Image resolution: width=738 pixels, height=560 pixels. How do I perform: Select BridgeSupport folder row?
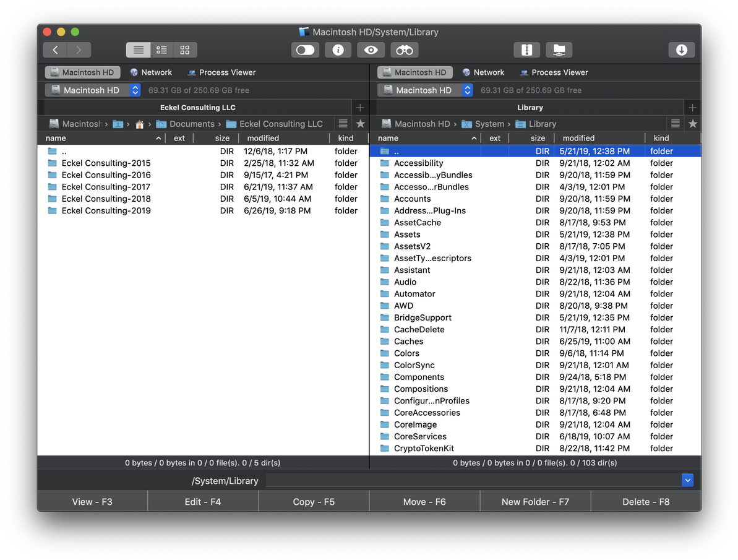[536, 317]
